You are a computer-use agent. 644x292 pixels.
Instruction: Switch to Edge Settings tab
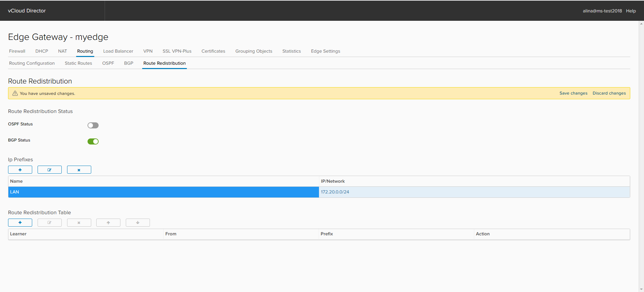(x=325, y=51)
